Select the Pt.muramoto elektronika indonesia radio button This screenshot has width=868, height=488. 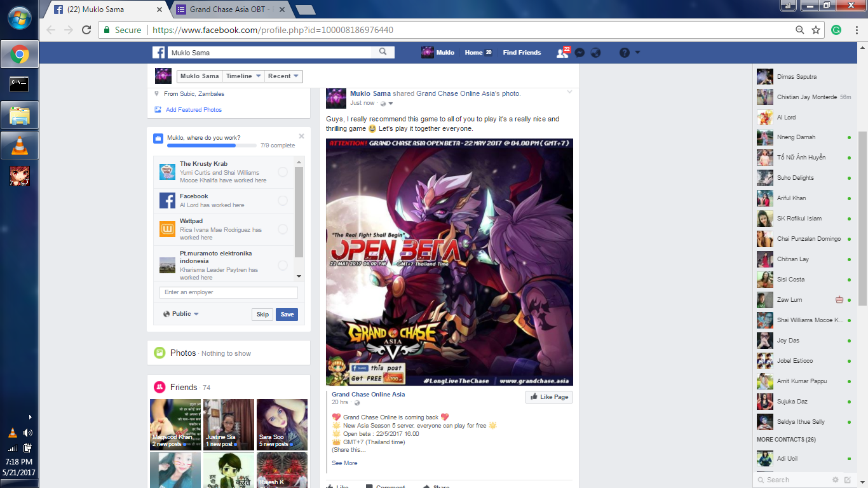click(x=283, y=265)
